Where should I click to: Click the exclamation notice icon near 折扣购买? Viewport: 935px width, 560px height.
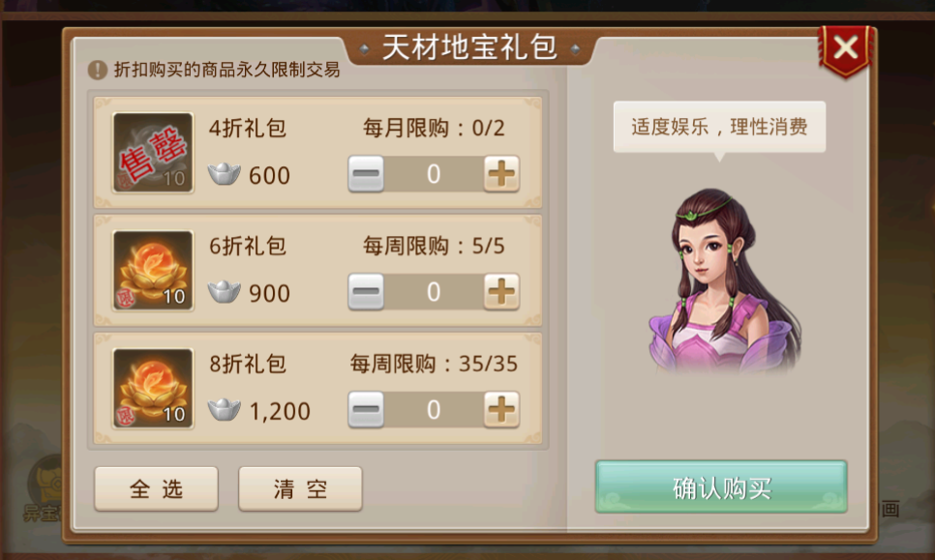[x=97, y=71]
